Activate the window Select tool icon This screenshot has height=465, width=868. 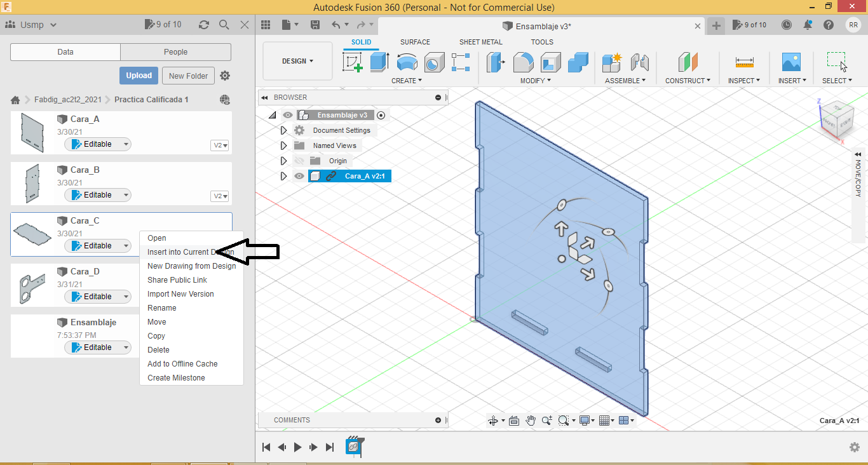pos(837,62)
